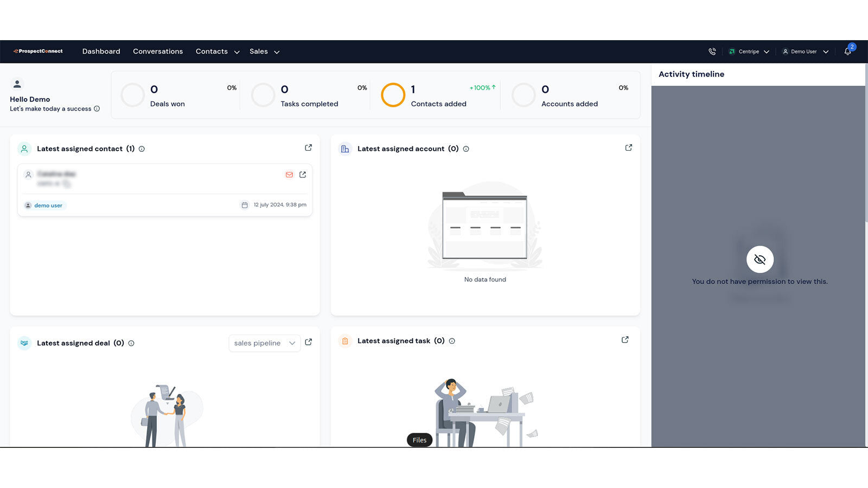Click the phone call icon

click(712, 52)
